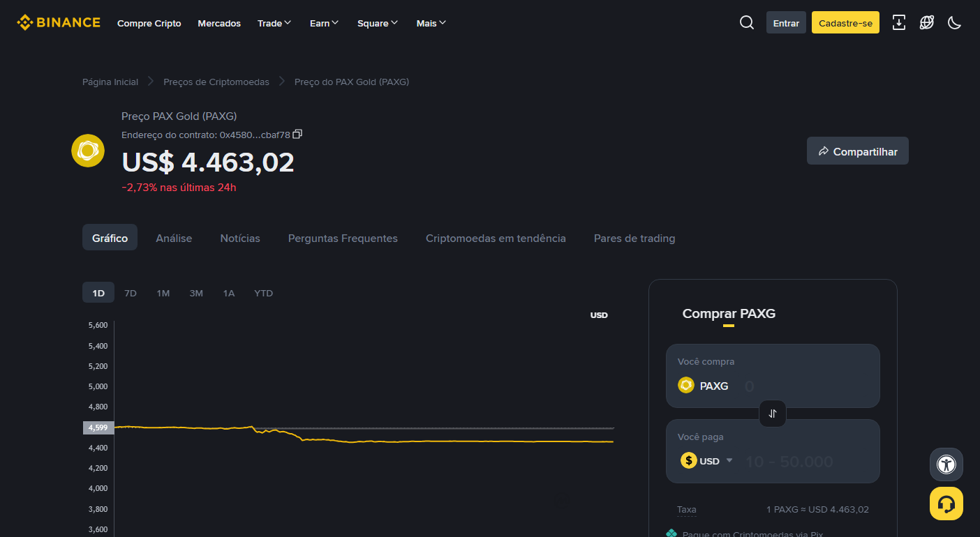Select the 1D chart range
The height and width of the screenshot is (537, 980).
[98, 293]
